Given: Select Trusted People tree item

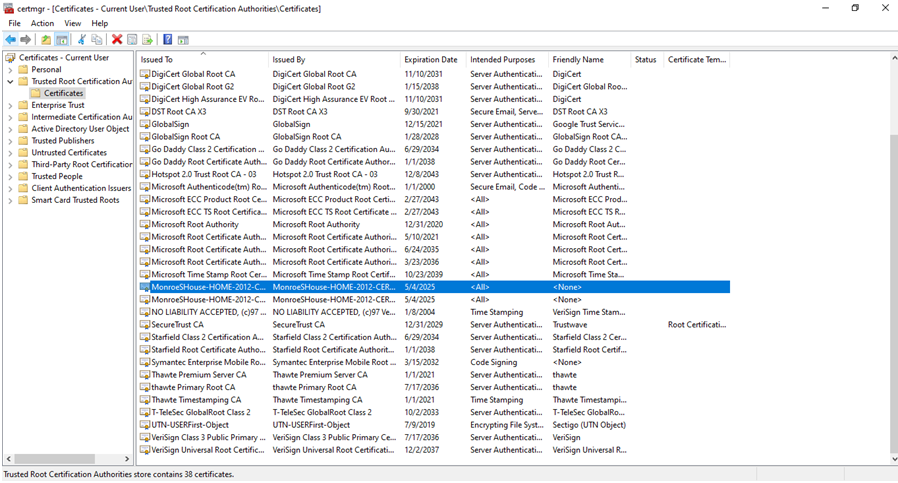Looking at the screenshot, I should pyautogui.click(x=57, y=176).
